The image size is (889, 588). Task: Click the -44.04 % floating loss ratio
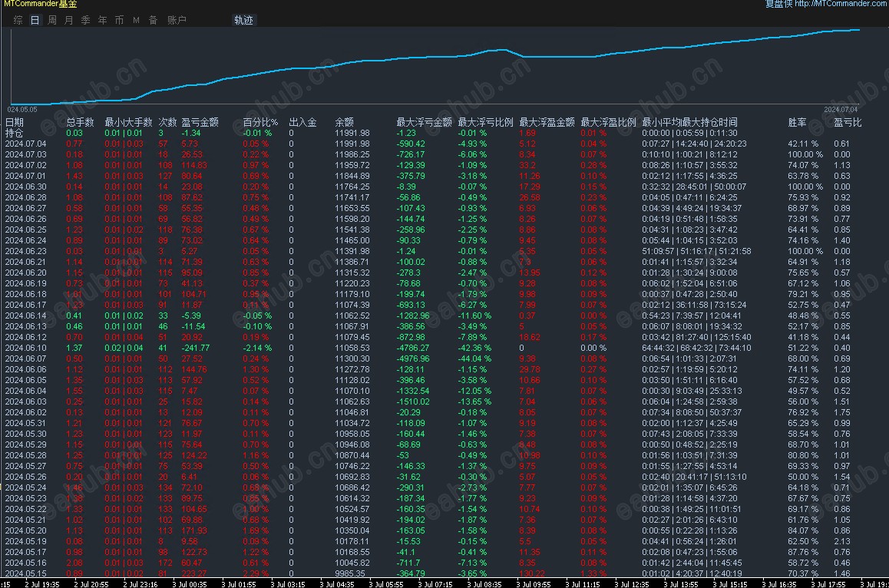pyautogui.click(x=474, y=359)
